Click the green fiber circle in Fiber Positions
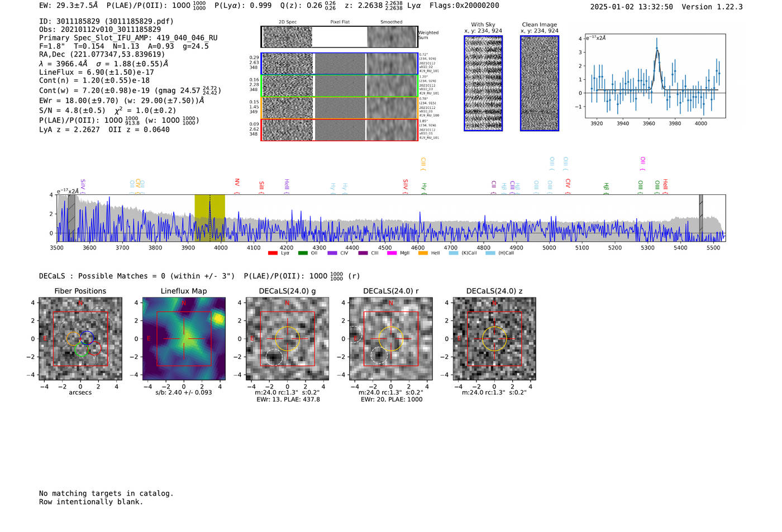 81,351
